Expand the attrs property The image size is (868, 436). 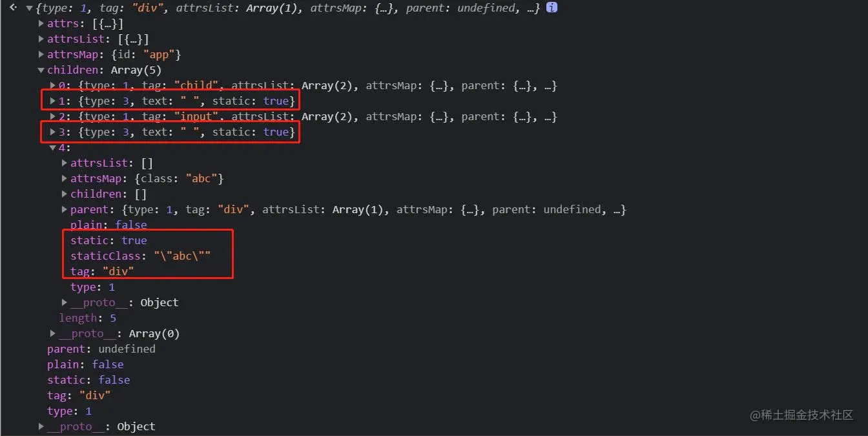41,23
